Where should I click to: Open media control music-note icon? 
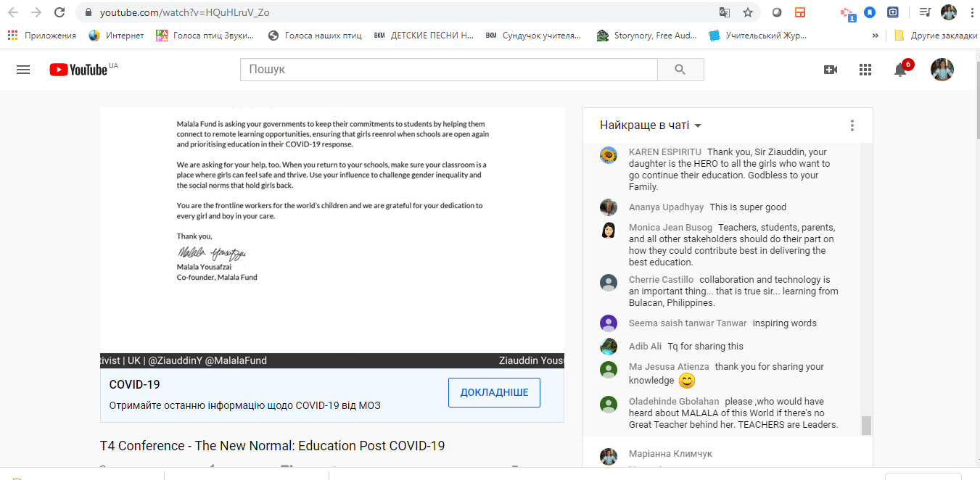click(925, 12)
